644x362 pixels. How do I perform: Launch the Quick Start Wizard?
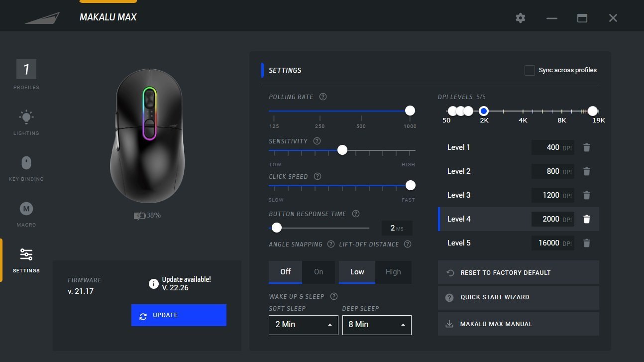point(519,297)
